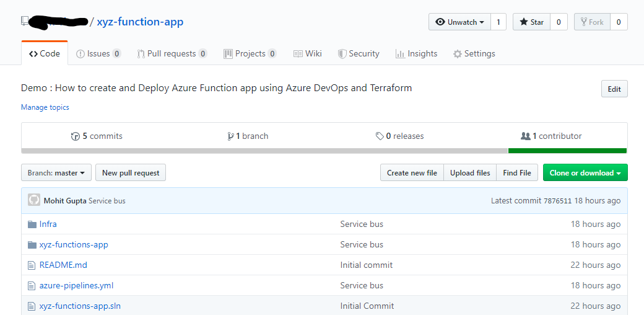The height and width of the screenshot is (315, 644).
Task: Open the Code tab
Action: (x=45, y=53)
